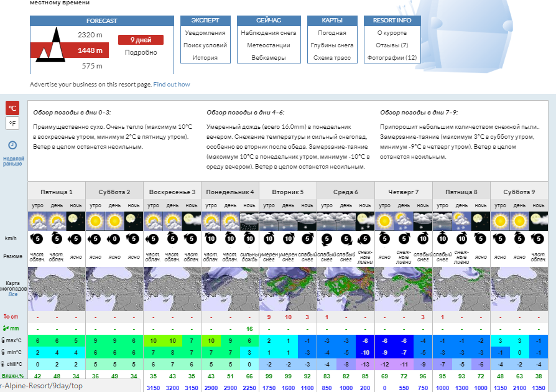
Task: Select the 575 m elevation
Action: pyautogui.click(x=92, y=66)
